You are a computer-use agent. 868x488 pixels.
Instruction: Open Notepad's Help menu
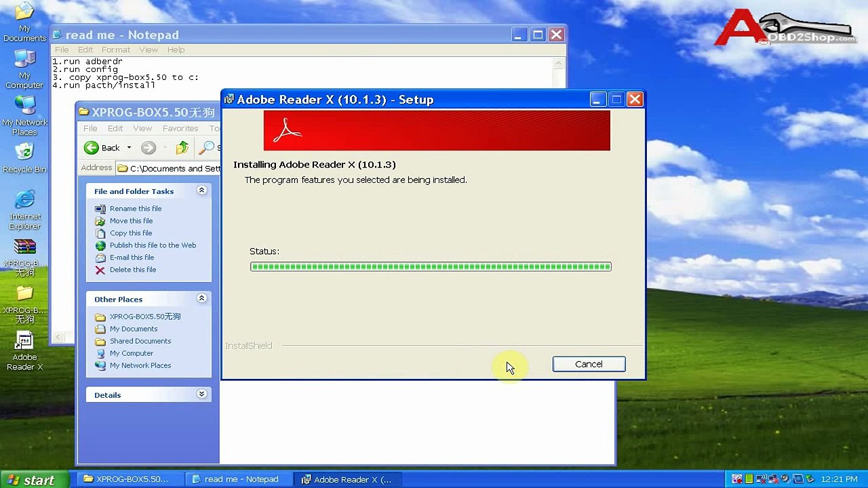pos(176,49)
